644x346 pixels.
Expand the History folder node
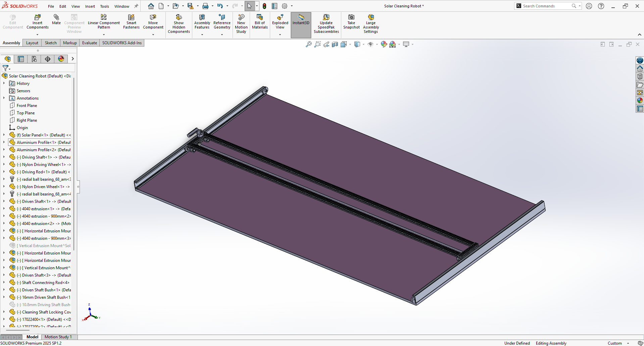point(4,83)
